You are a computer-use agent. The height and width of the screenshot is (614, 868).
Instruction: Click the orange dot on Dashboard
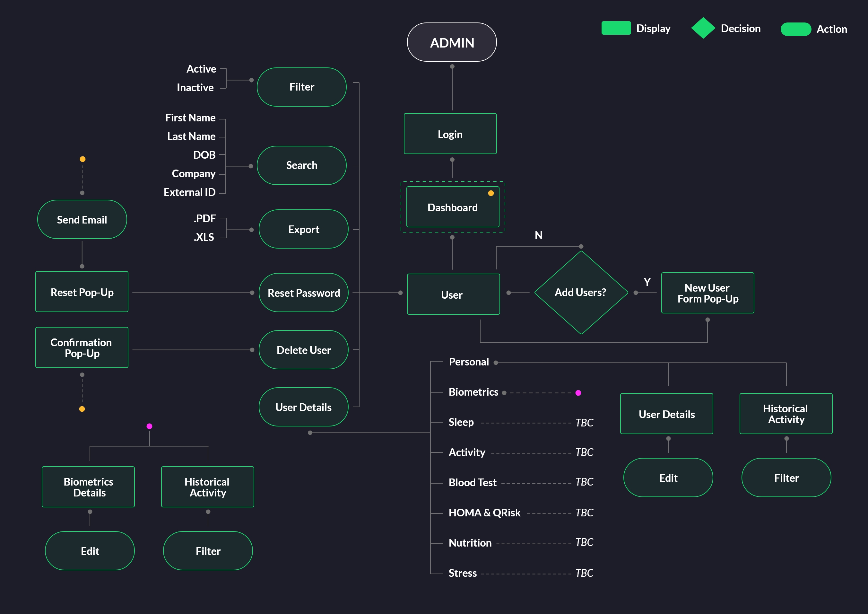[491, 193]
